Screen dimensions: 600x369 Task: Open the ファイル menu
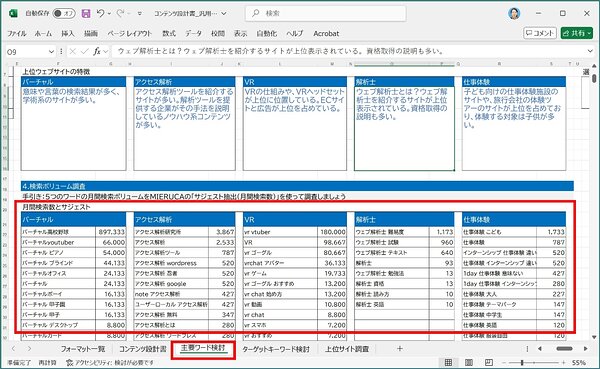click(x=17, y=34)
